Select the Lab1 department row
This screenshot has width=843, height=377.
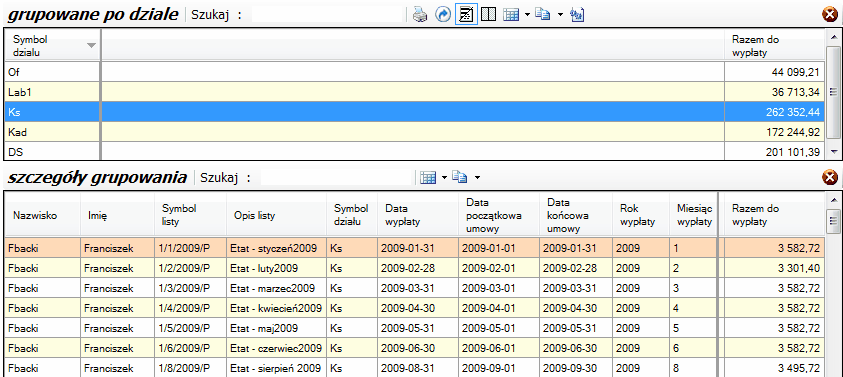[x=414, y=92]
